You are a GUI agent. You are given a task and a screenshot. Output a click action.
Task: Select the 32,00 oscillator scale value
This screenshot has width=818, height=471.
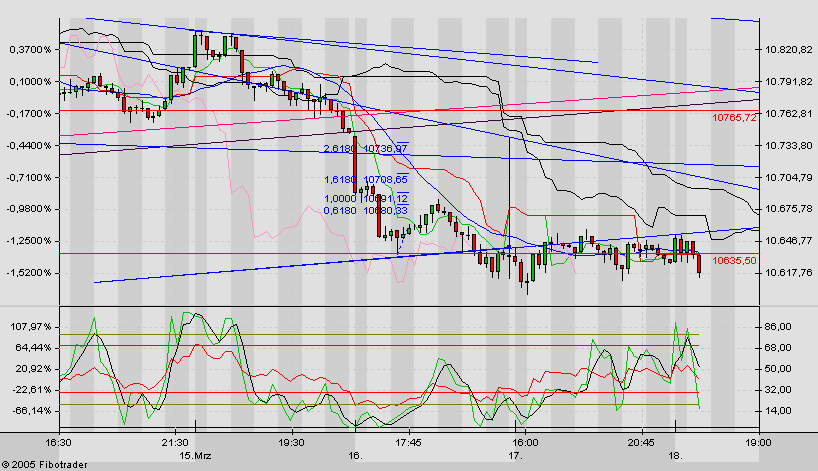pyautogui.click(x=778, y=390)
